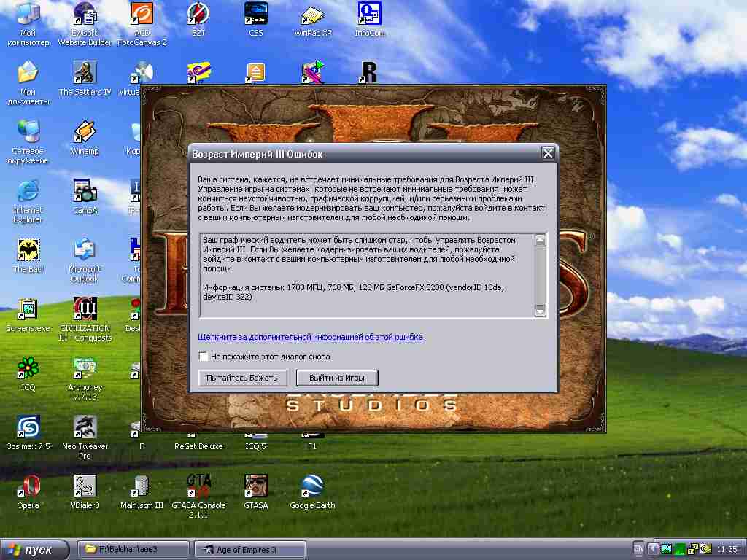Click the EN language indicator in the tray
The width and height of the screenshot is (747, 560).
click(639, 550)
